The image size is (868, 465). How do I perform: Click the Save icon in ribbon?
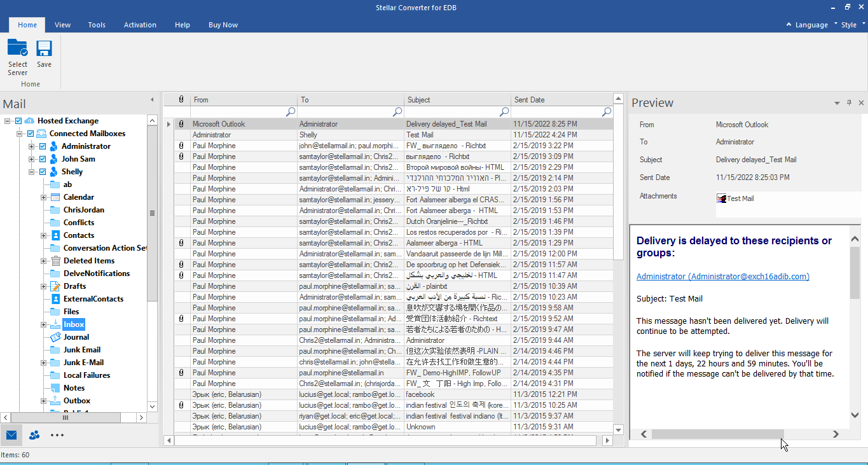coord(44,48)
